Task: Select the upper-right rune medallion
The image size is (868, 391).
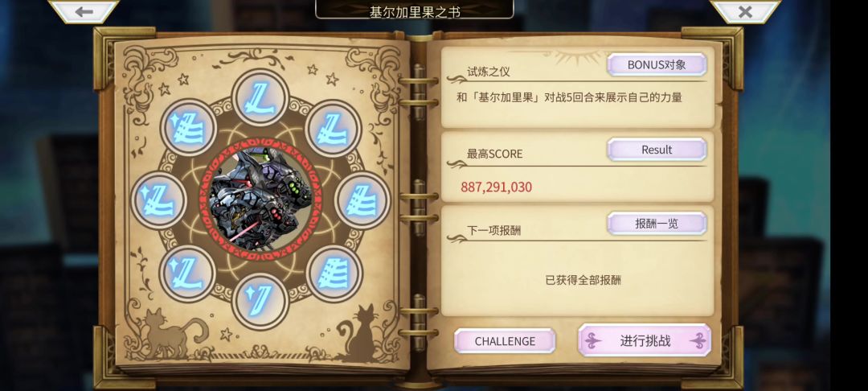Action: pos(334,129)
